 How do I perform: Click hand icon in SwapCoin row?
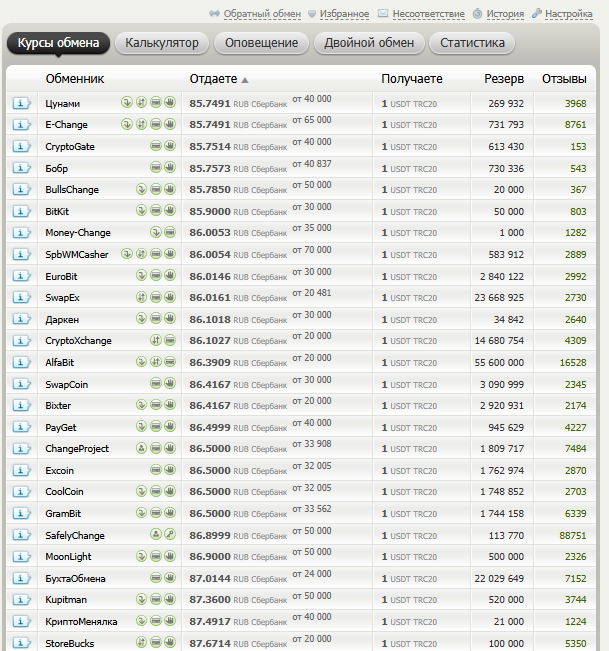(x=170, y=384)
